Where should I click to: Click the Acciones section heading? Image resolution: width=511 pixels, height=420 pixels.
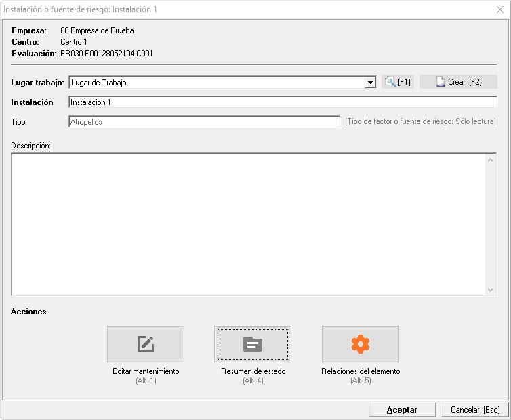click(x=28, y=312)
